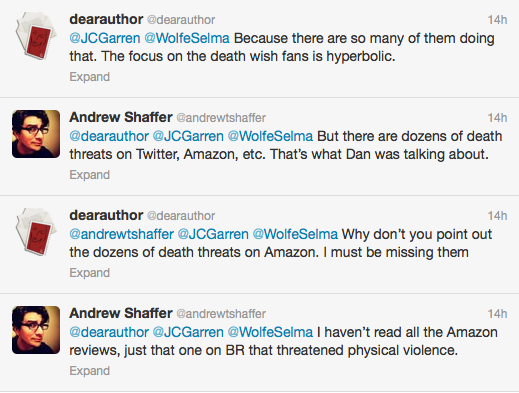The height and width of the screenshot is (393, 519).
Task: Click @WolfeSelma mention in first tweet
Action: pyautogui.click(x=187, y=38)
